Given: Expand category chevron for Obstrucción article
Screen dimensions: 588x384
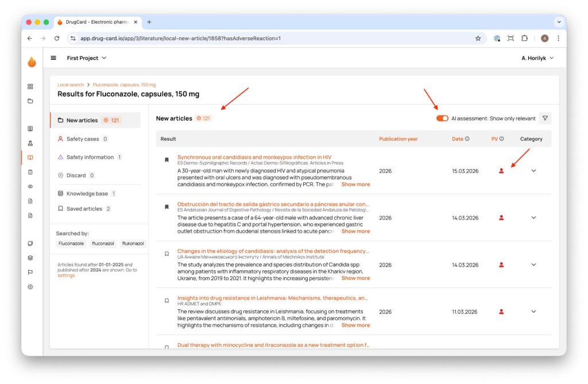Looking at the screenshot, I should (x=533, y=218).
